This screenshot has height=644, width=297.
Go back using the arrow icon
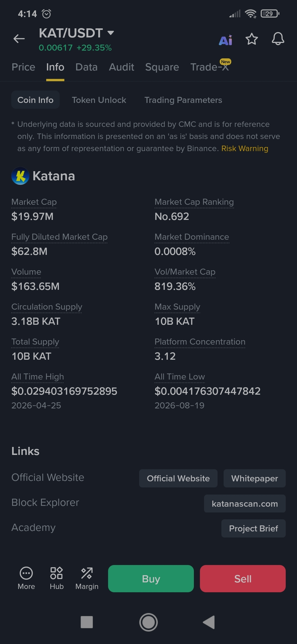tap(19, 39)
